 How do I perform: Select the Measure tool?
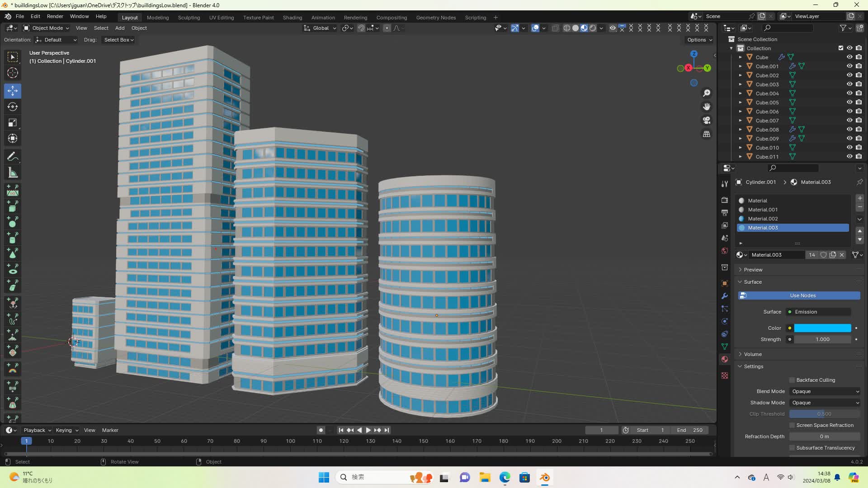pyautogui.click(x=13, y=173)
